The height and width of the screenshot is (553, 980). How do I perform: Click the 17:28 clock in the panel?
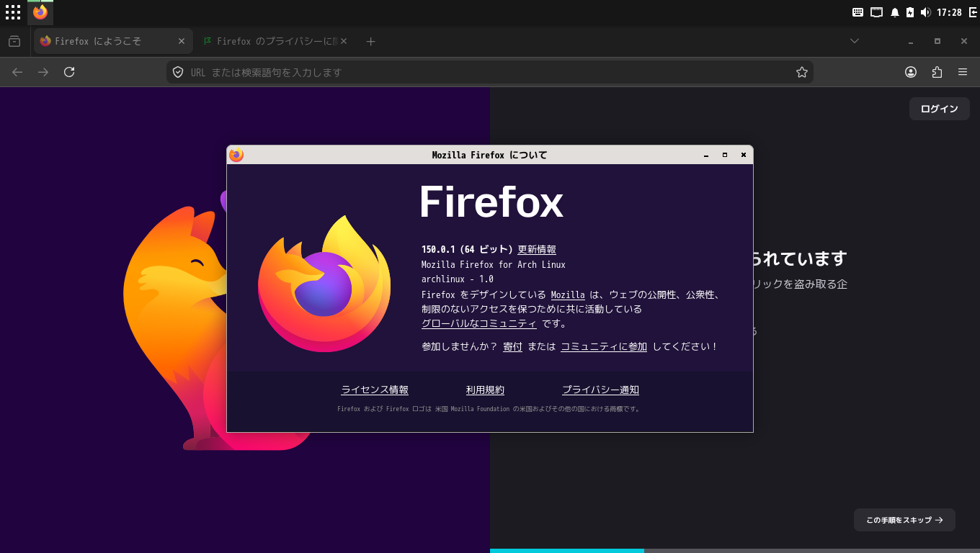tap(949, 12)
